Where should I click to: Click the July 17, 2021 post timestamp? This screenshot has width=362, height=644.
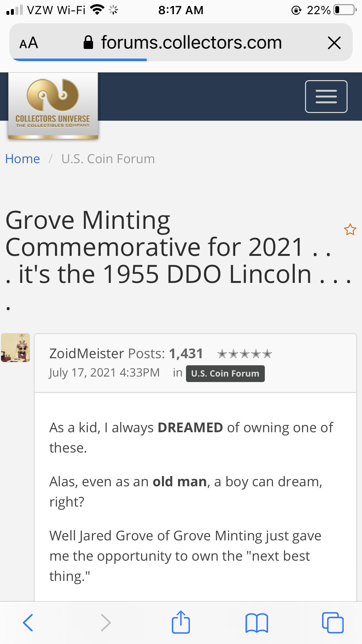pos(104,373)
